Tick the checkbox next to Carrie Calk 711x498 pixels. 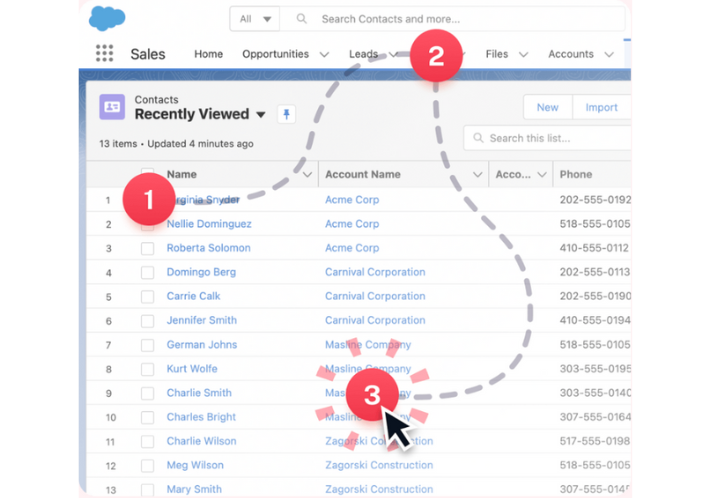tap(147, 297)
